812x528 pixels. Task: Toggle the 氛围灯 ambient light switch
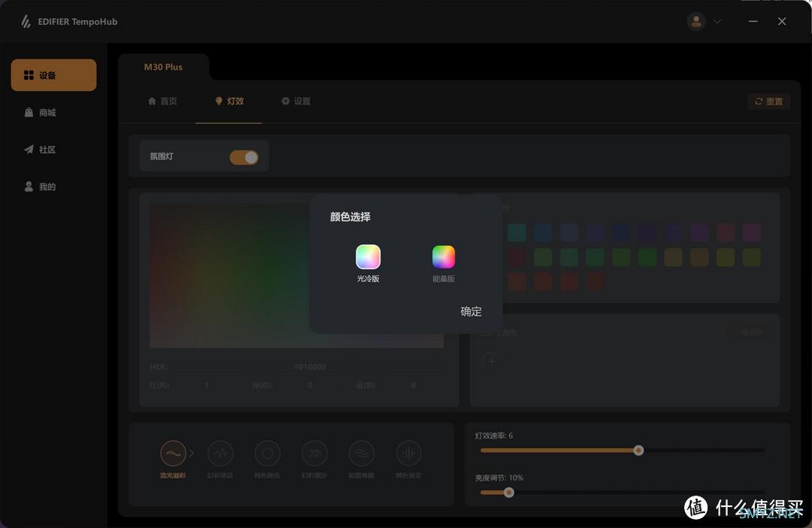coord(244,157)
